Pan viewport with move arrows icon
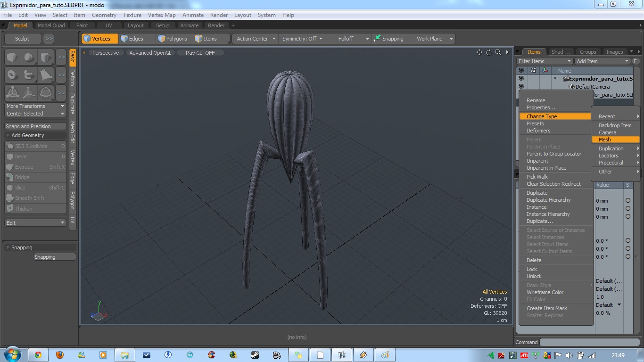 pos(479,52)
